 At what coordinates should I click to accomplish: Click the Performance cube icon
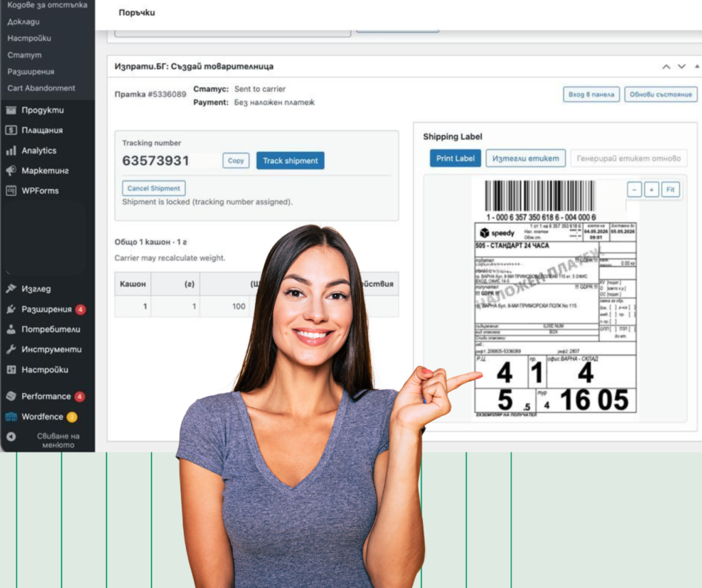(x=11, y=396)
